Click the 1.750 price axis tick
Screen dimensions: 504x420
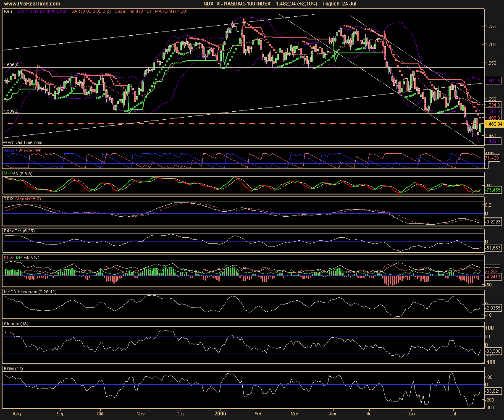coord(491,26)
